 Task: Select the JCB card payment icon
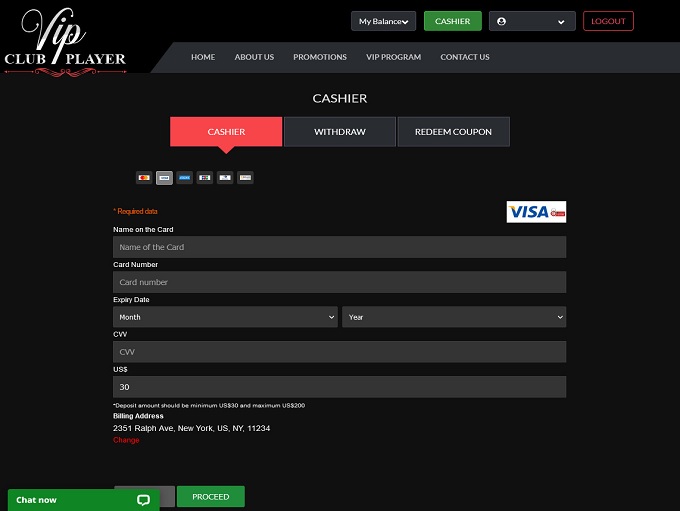point(205,178)
